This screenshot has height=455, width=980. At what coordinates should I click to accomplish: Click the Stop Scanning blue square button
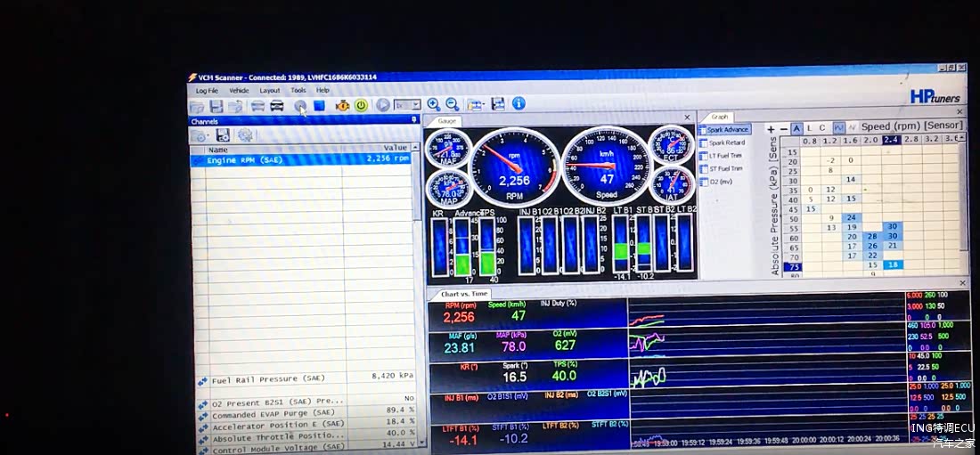pyautogui.click(x=319, y=105)
